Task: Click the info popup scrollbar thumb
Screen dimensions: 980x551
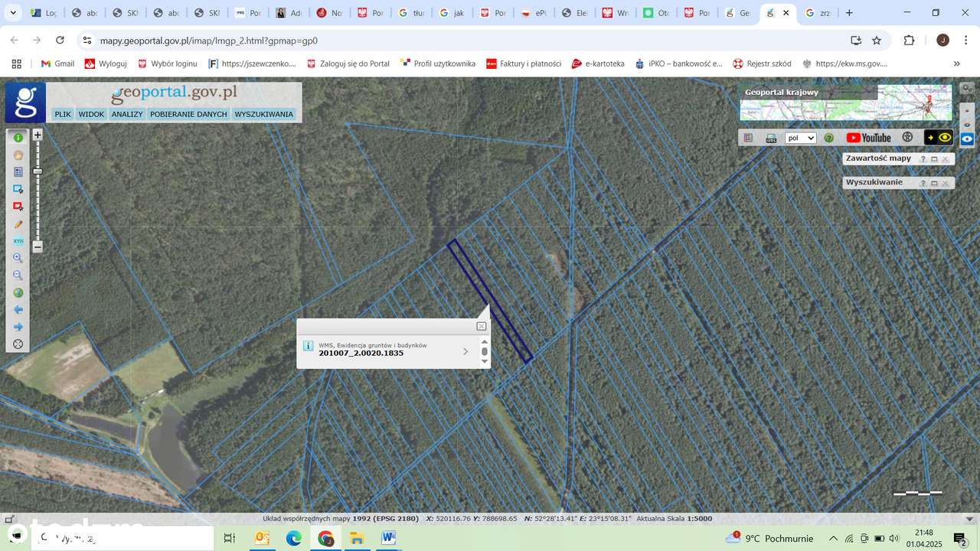Action: [485, 351]
